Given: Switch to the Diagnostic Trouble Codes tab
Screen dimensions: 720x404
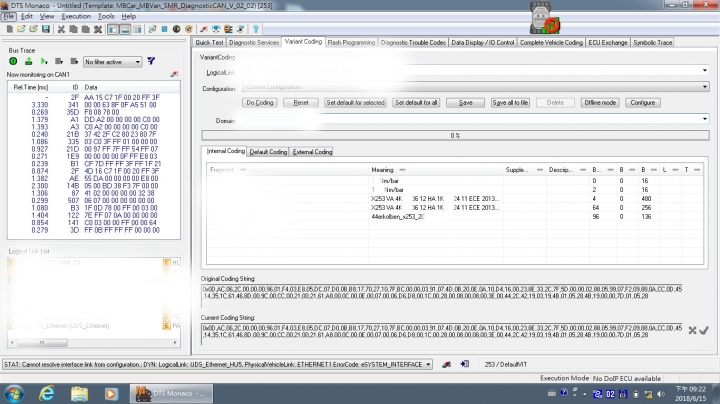Looking at the screenshot, I should [413, 42].
